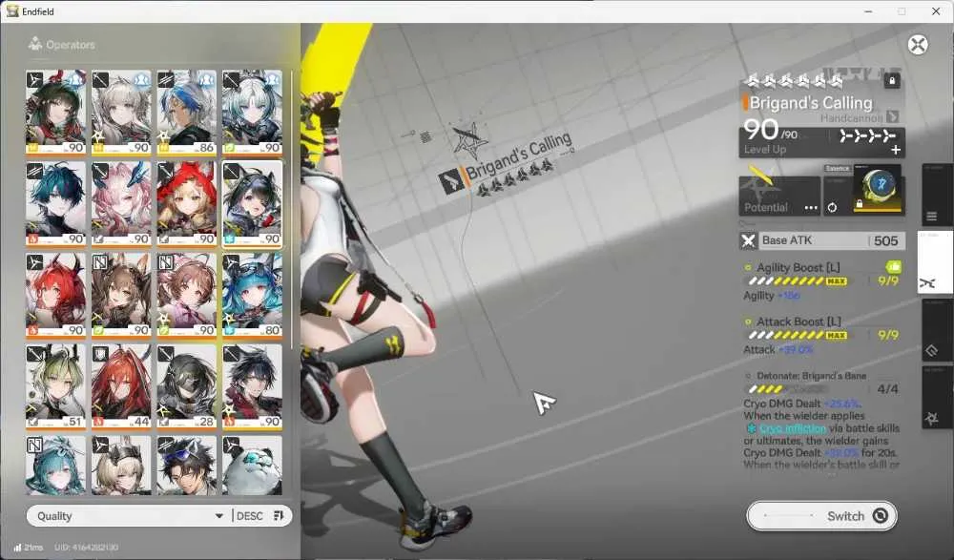Toggle the DESC sort order button

pos(260,516)
